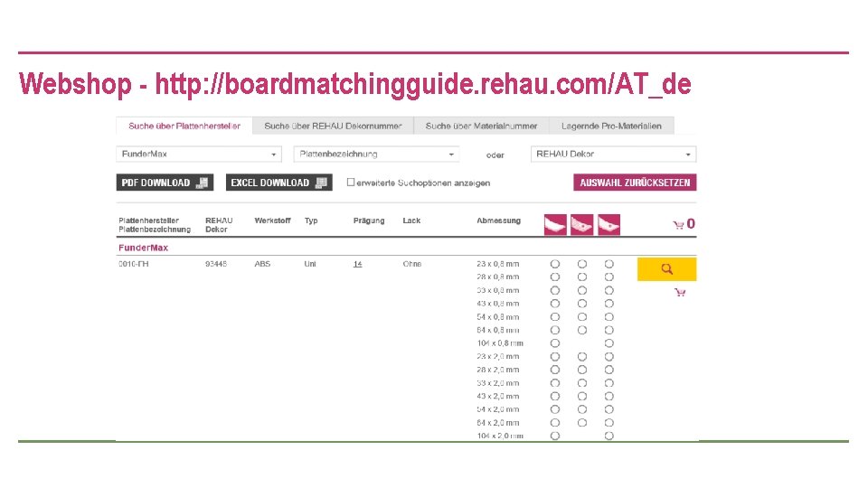868x488 pixels.
Task: Select third-column radio for 54 x 2,0 mm
Action: [609, 409]
